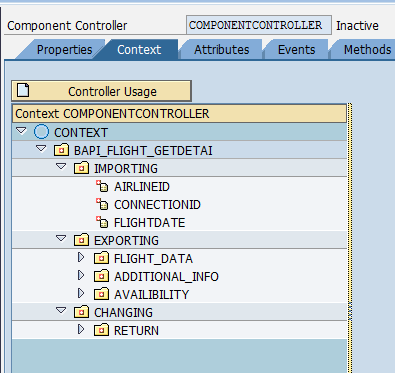Go to the Events tab
Viewport: 395px width, 373px height.
coord(296,50)
